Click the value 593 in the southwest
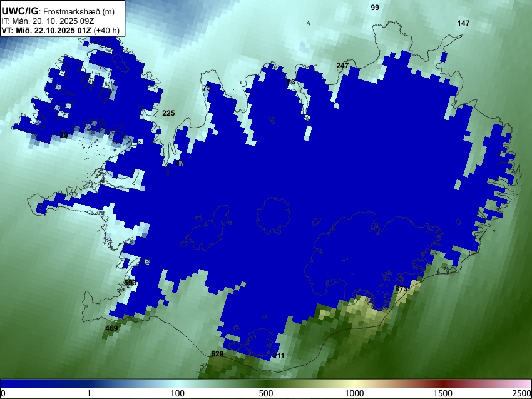This screenshot has height=399, width=532. (130, 283)
